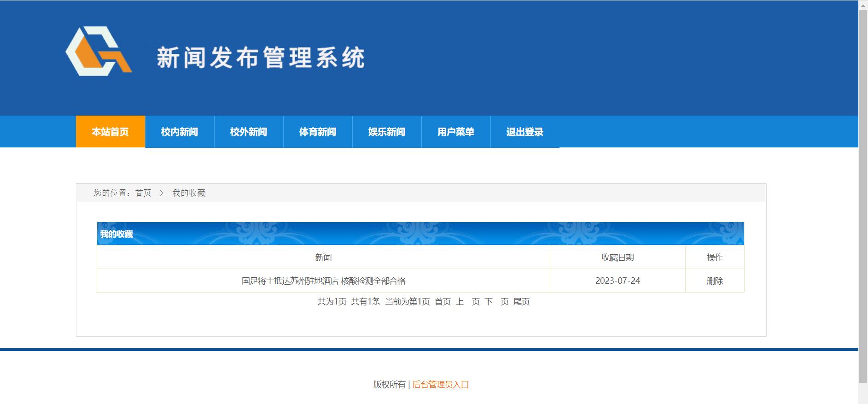The image size is (868, 404).
Task: Click the 新闻发布管理系统 header title
Action: [261, 58]
